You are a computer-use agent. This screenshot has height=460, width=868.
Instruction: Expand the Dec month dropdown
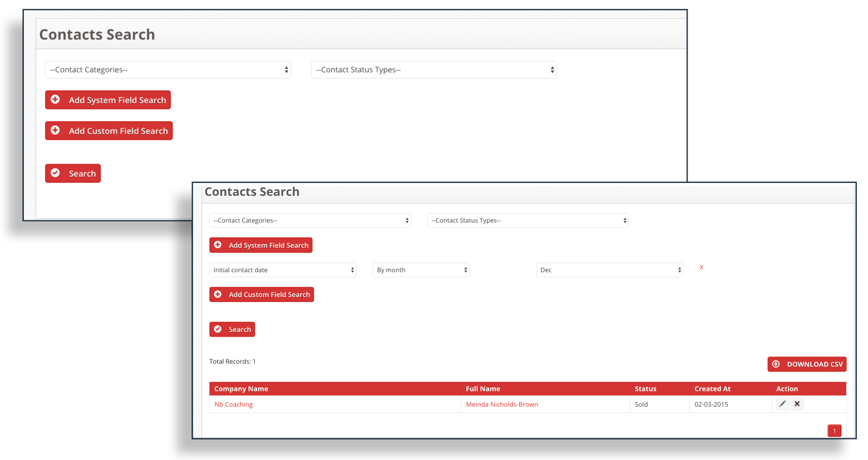pyautogui.click(x=610, y=270)
